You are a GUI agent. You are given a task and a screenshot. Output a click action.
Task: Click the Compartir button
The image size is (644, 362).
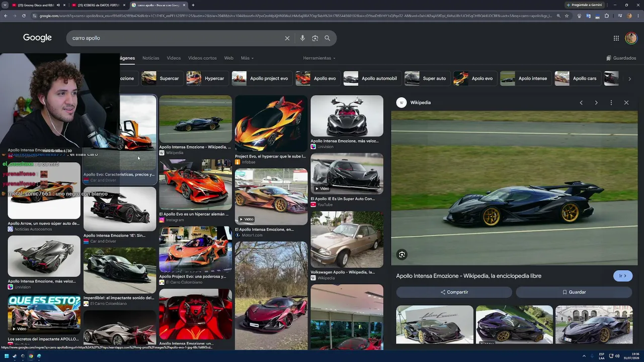click(x=454, y=292)
